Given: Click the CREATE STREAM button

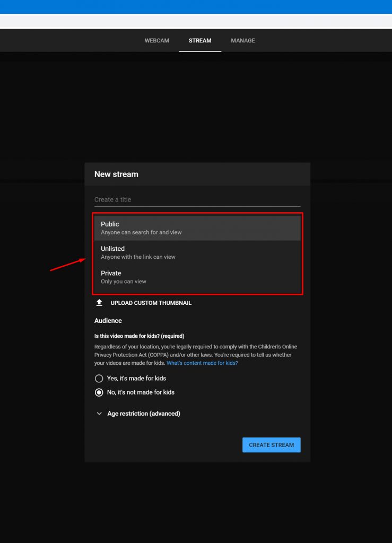Looking at the screenshot, I should click(x=272, y=445).
